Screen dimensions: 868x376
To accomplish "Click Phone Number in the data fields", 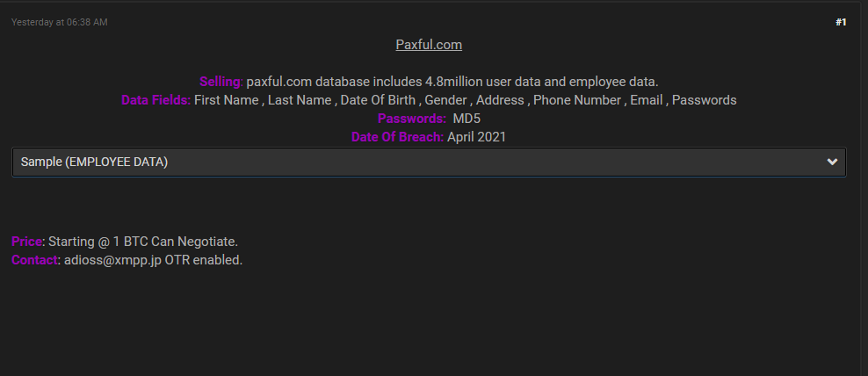I will (x=577, y=100).
